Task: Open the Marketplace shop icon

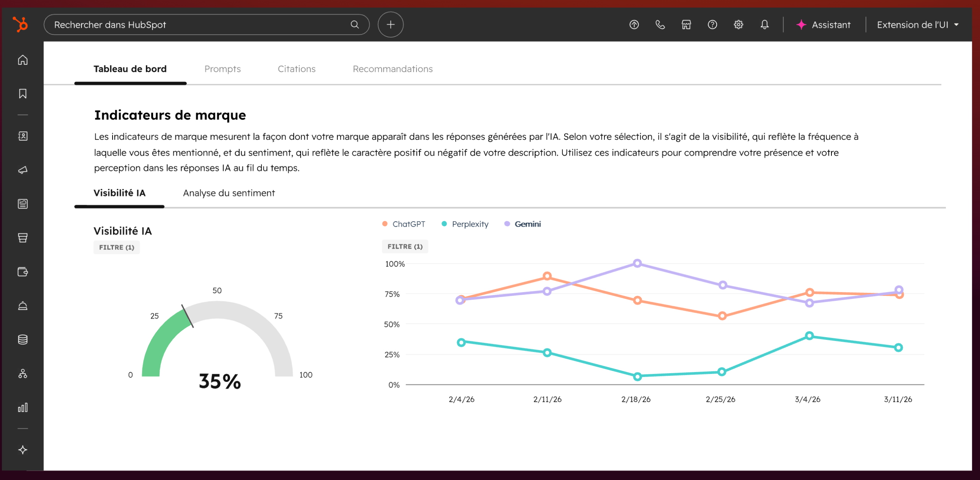Action: pos(686,24)
